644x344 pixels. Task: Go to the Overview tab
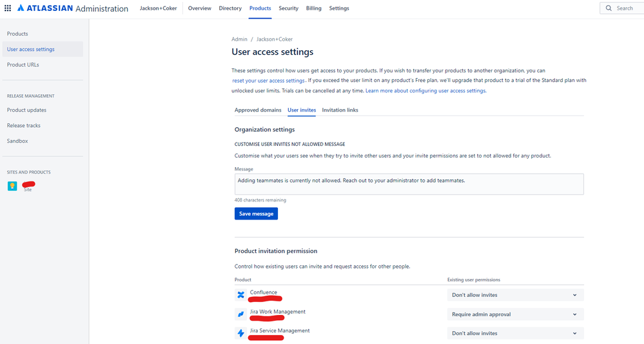200,8
